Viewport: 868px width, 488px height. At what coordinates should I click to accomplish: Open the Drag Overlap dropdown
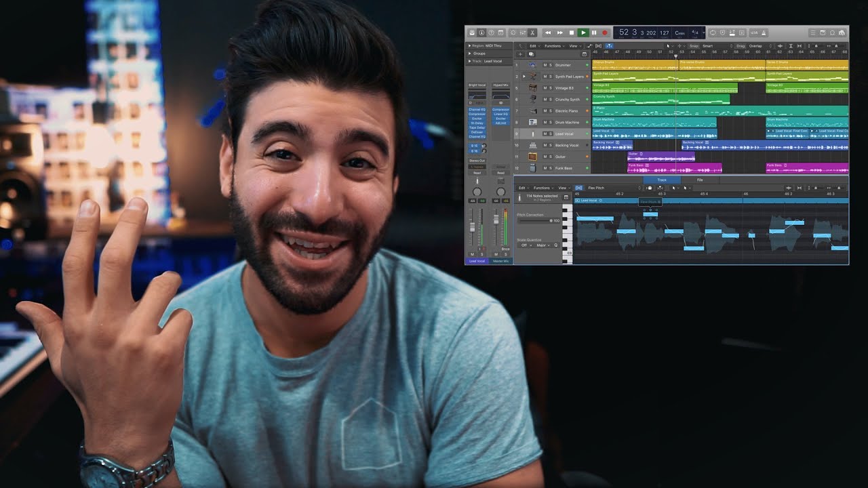[760, 46]
